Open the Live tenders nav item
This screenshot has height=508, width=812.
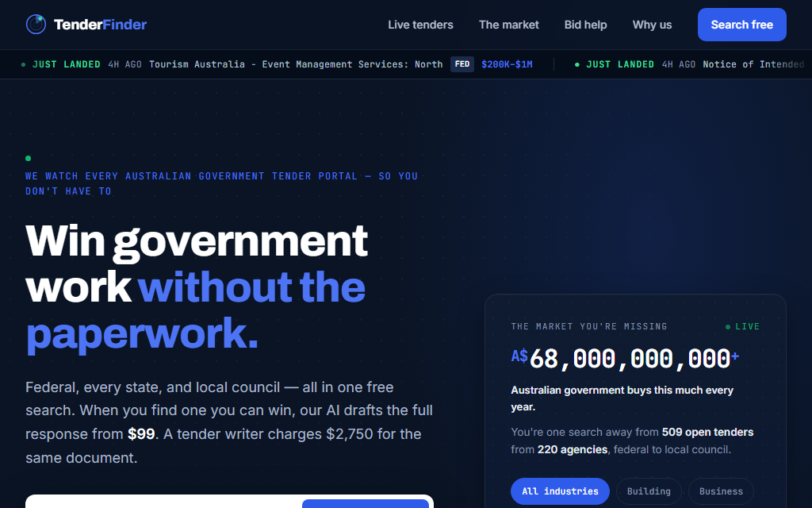click(420, 25)
